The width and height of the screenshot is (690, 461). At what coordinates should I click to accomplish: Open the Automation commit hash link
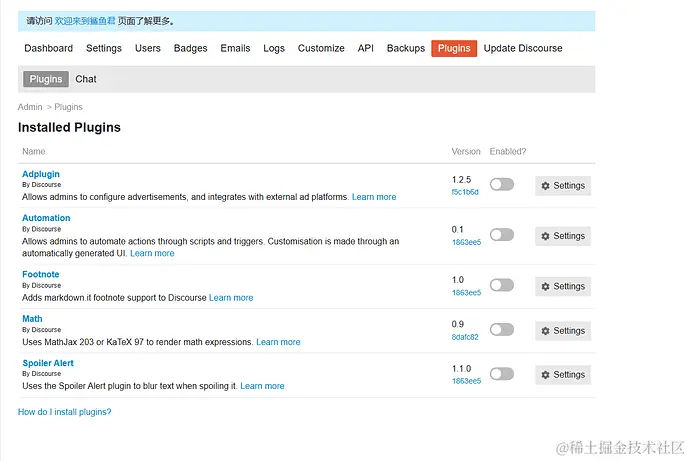466,242
